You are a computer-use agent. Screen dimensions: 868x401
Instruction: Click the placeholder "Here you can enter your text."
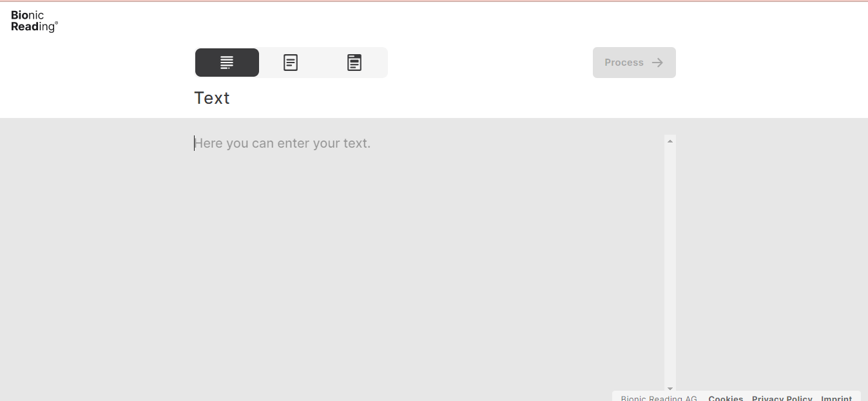tap(282, 143)
